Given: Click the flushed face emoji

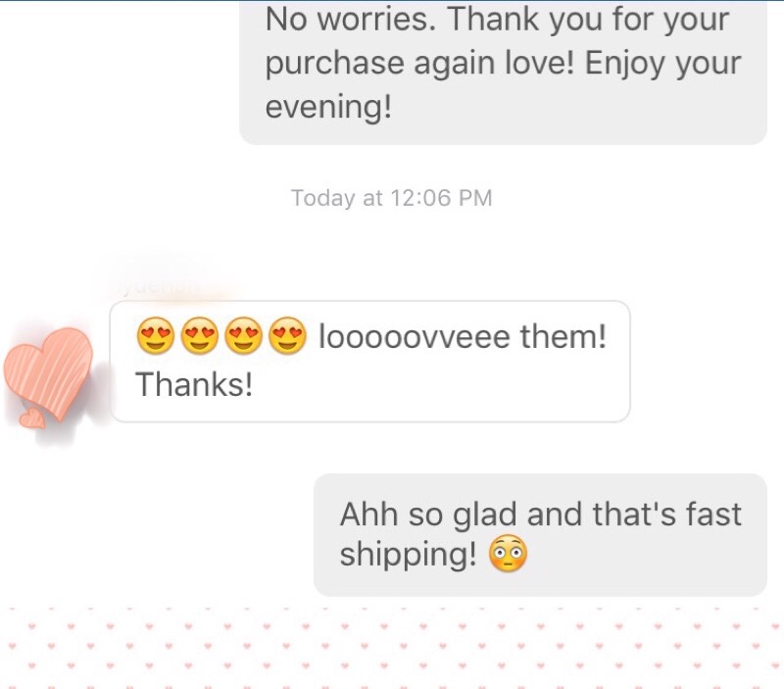Looking at the screenshot, I should [508, 554].
